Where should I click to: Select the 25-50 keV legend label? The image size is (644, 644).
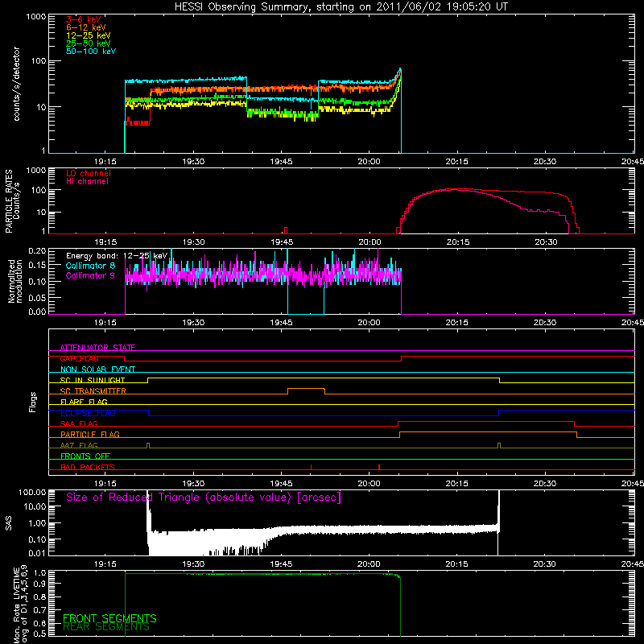click(89, 43)
